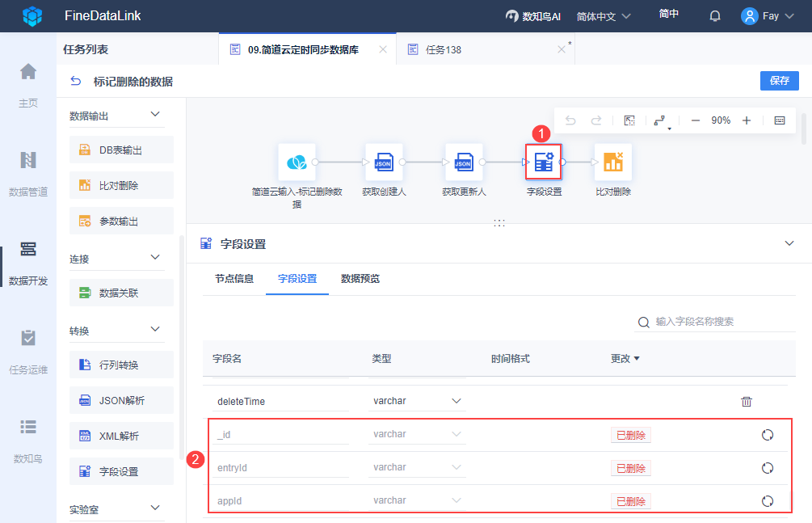812x523 pixels.
Task: Click the redo canvas icon
Action: [596, 120]
